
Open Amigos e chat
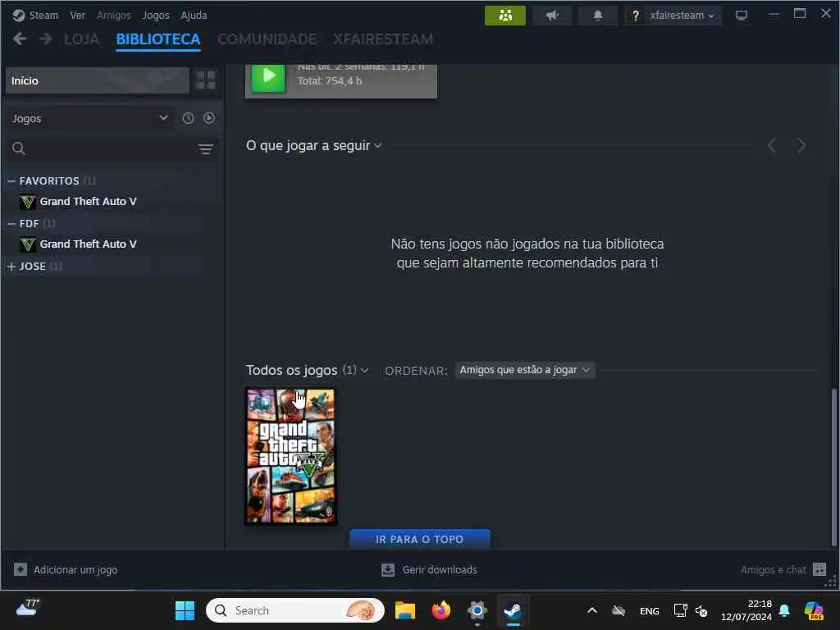783,569
